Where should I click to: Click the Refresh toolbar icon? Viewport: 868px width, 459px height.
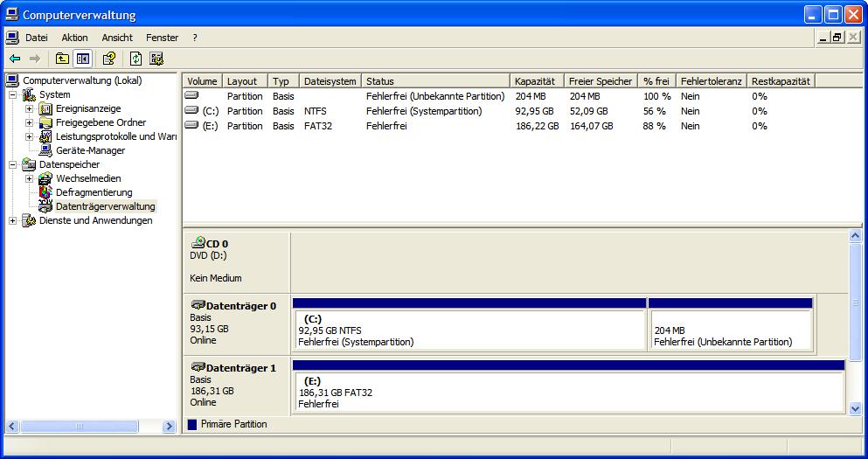tap(135, 59)
